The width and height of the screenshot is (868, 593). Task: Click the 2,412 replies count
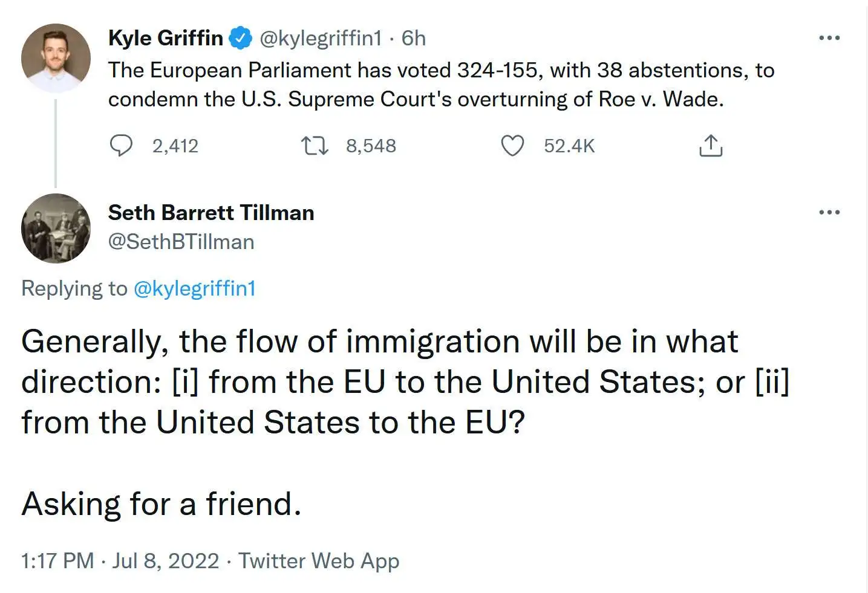point(175,146)
